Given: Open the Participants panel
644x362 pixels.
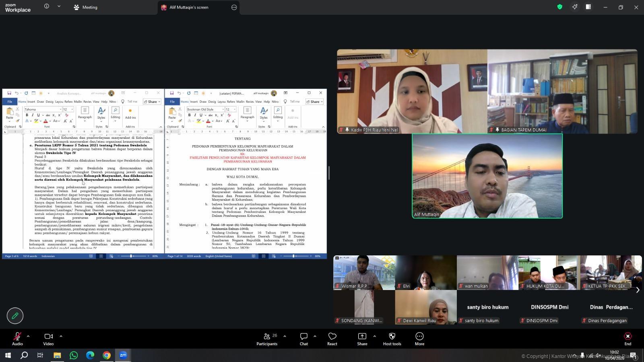Looking at the screenshot, I should click(x=267, y=339).
